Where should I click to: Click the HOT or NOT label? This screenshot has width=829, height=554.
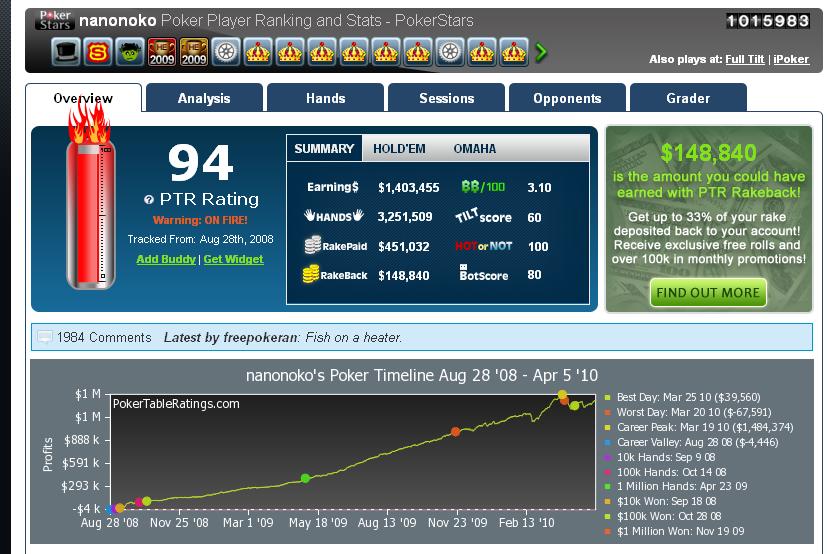[x=483, y=246]
